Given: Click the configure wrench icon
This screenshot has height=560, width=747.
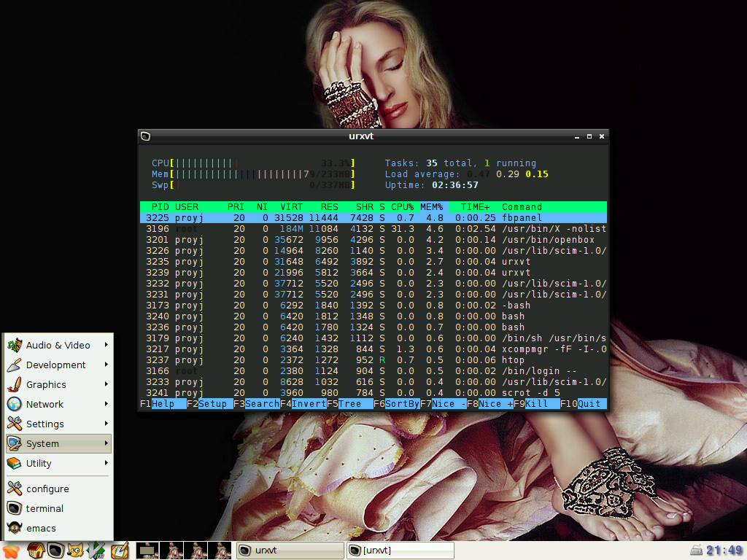Looking at the screenshot, I should tap(15, 489).
